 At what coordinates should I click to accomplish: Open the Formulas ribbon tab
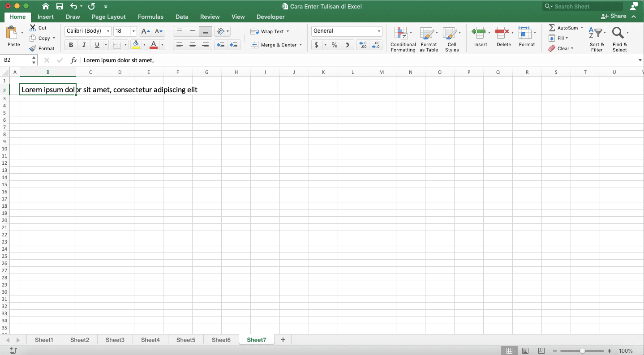point(150,17)
